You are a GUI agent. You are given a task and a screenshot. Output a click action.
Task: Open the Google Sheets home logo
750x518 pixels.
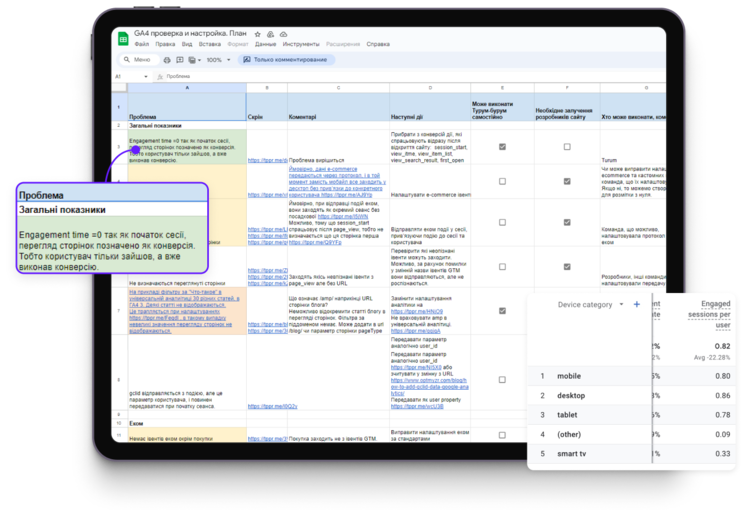point(123,39)
